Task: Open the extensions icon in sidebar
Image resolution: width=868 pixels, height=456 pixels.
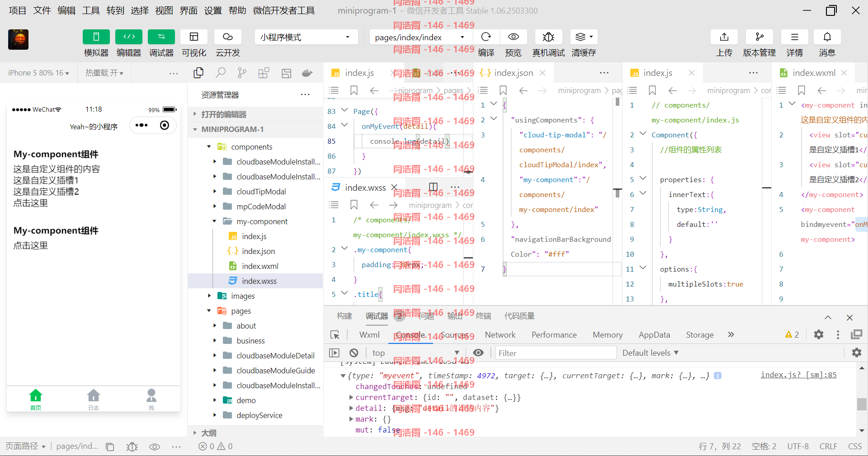Action: point(264,73)
